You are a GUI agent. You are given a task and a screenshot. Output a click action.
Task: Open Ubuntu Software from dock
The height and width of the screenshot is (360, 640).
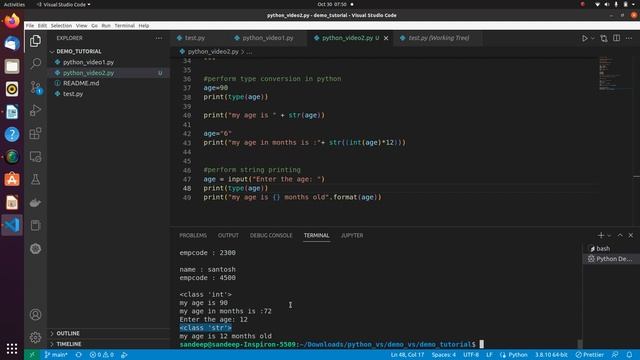click(12, 179)
